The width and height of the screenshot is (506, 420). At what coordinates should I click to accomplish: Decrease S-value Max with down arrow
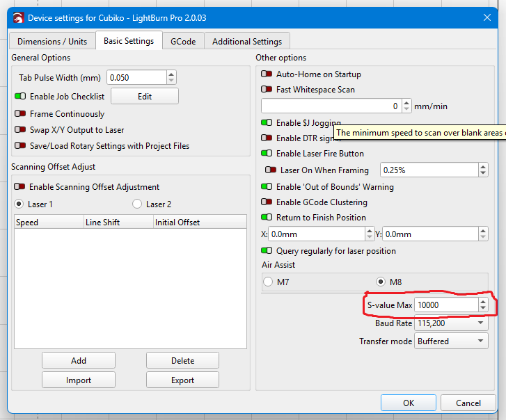[483, 308]
